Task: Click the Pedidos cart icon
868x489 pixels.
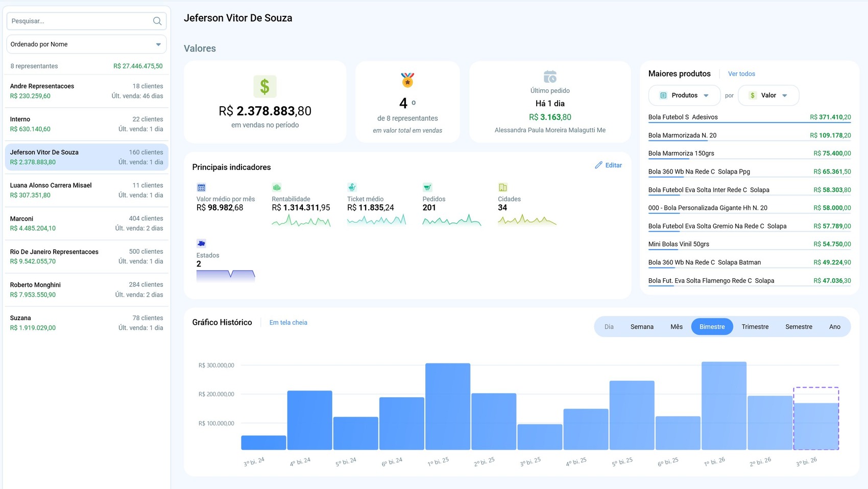Action: (x=427, y=187)
